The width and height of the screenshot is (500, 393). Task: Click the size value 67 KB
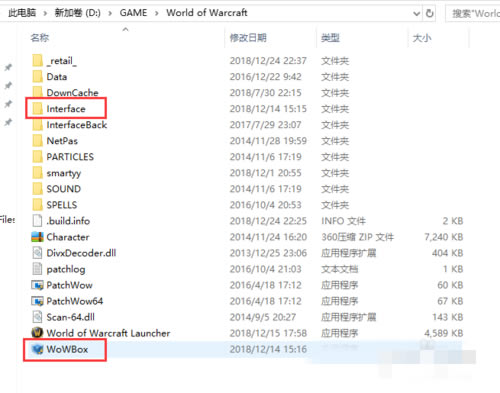point(450,301)
